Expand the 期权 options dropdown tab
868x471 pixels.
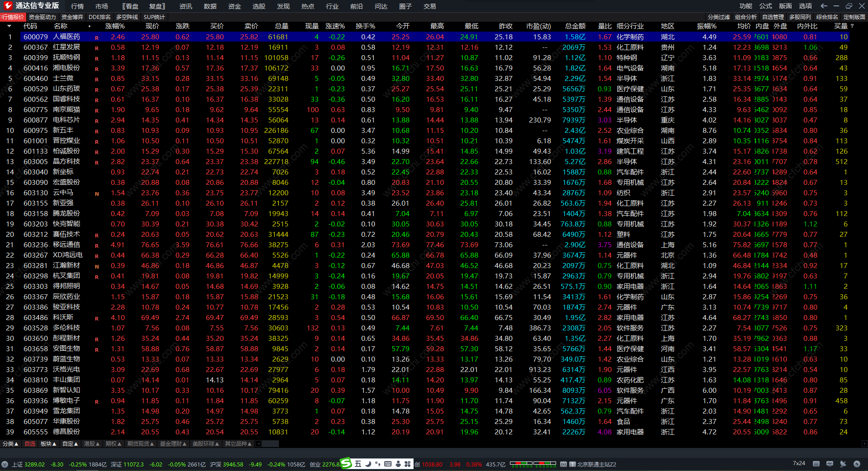[x=113, y=444]
